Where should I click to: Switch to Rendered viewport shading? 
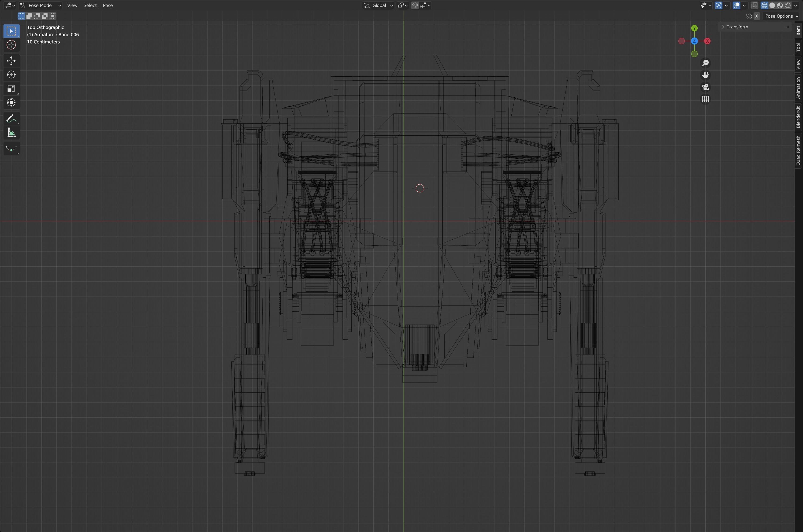coord(788,5)
